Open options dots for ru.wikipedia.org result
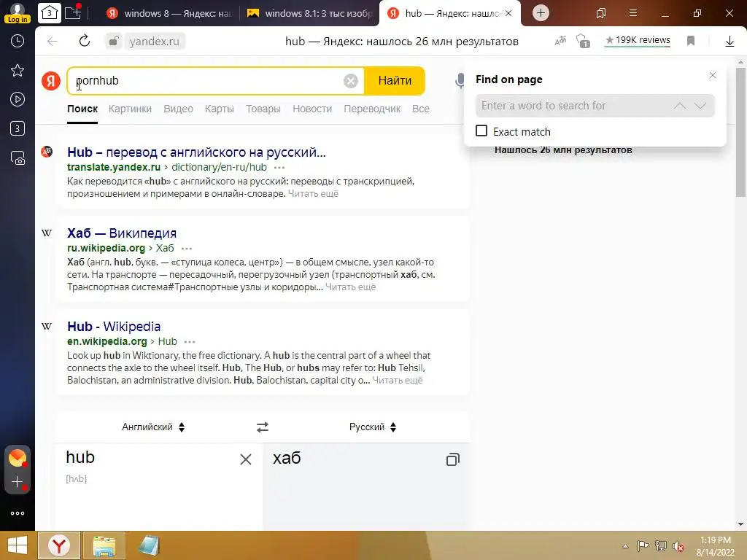 187,249
